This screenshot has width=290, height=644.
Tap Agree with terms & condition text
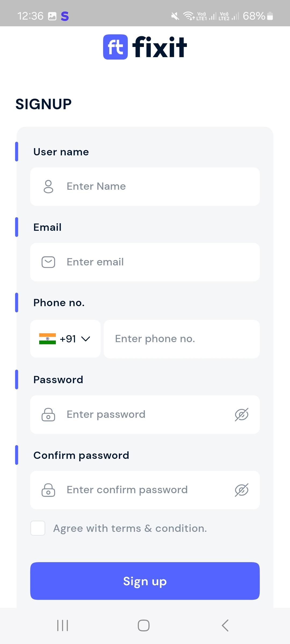(130, 528)
